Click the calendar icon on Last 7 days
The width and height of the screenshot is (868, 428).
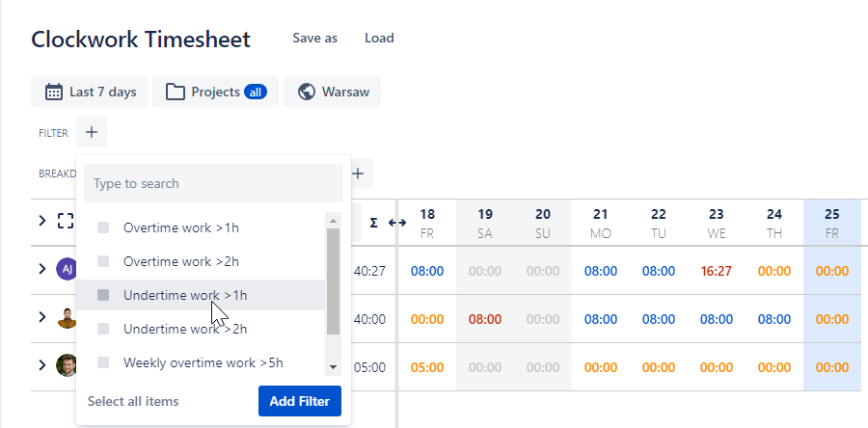[x=54, y=93]
